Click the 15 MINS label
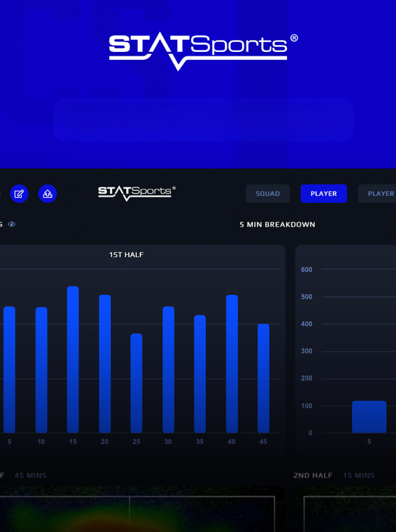Image resolution: width=396 pixels, height=532 pixels. 359,475
